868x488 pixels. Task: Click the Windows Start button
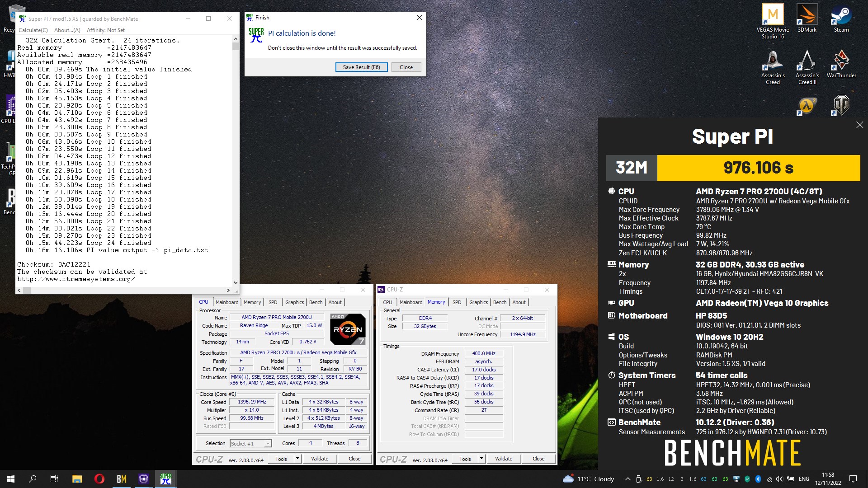11,479
